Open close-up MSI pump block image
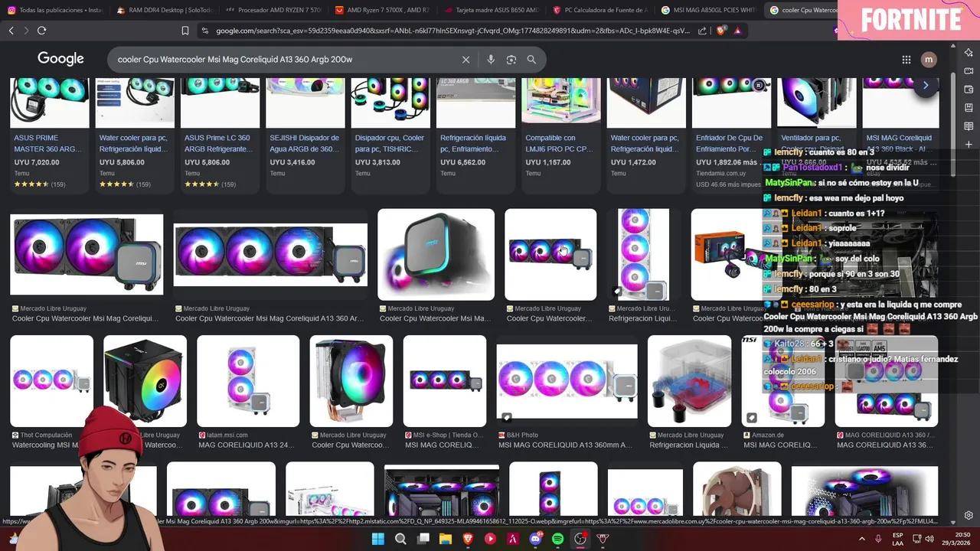 tap(436, 254)
